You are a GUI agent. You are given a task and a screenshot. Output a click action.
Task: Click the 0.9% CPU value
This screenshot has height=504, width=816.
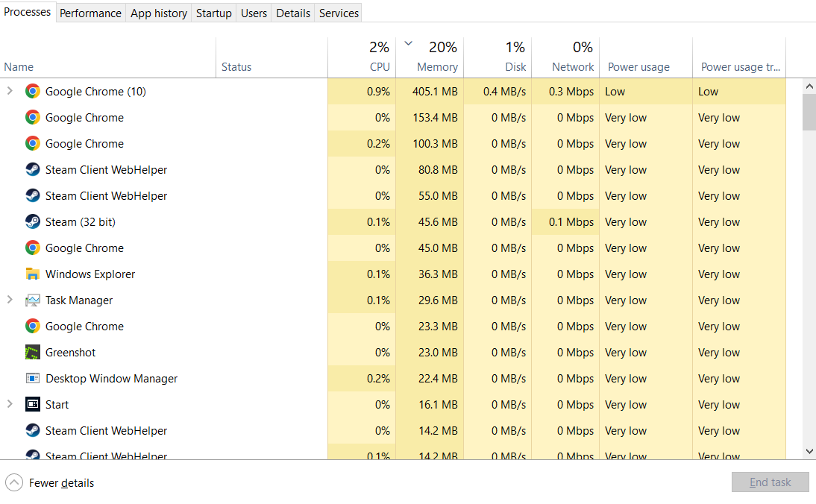click(x=378, y=92)
